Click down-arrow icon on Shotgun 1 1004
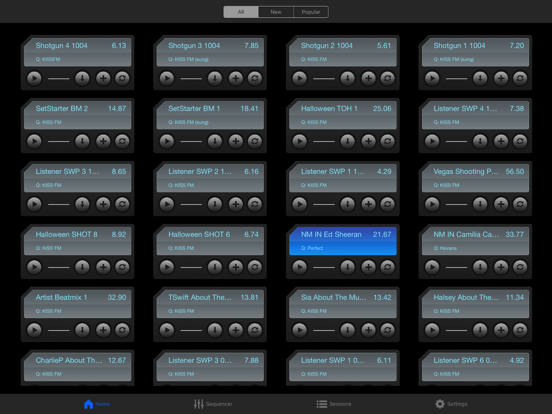Image resolution: width=552 pixels, height=414 pixels. pos(480,78)
